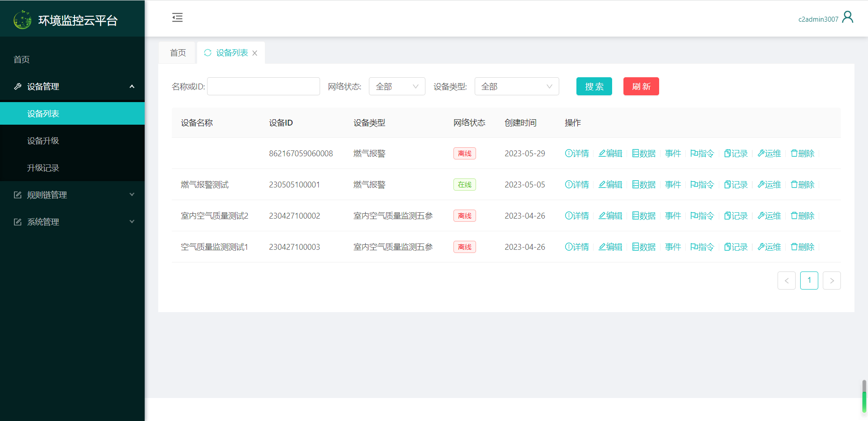868x421 pixels.
Task: Click the red 刷新 button
Action: (x=641, y=86)
